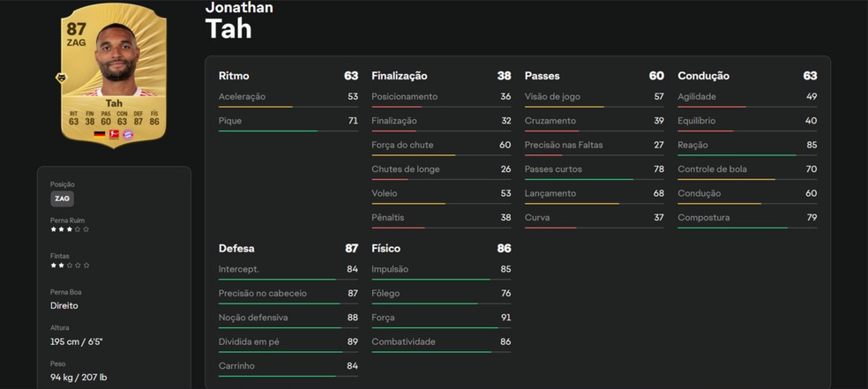
Task: Click the Bayern Munich club badge
Action: [x=127, y=133]
